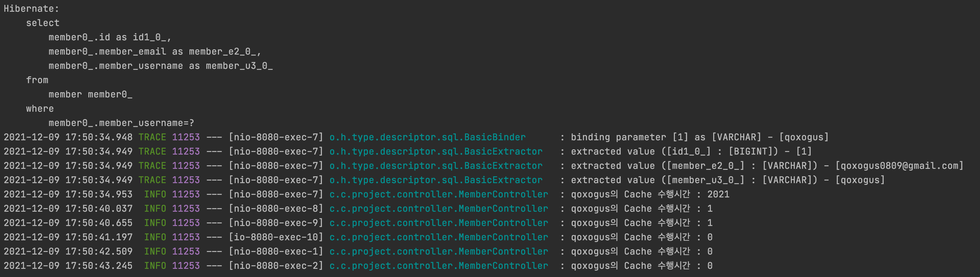
Task: Click the Cache time value 2021
Action: pos(718,195)
